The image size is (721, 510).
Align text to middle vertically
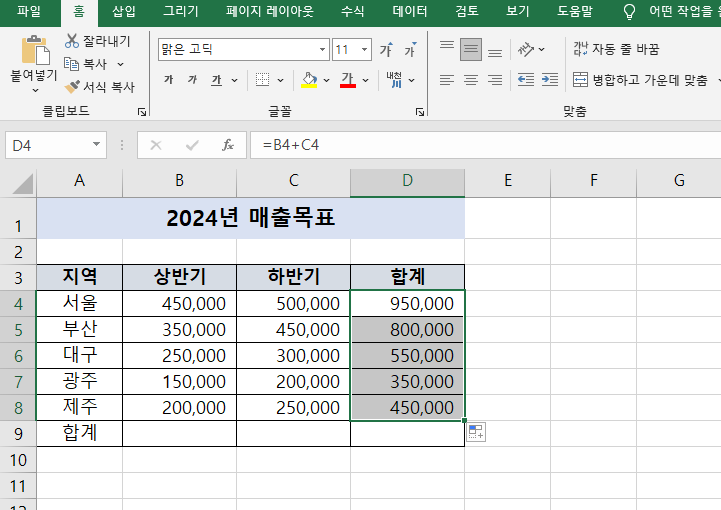[x=471, y=49]
